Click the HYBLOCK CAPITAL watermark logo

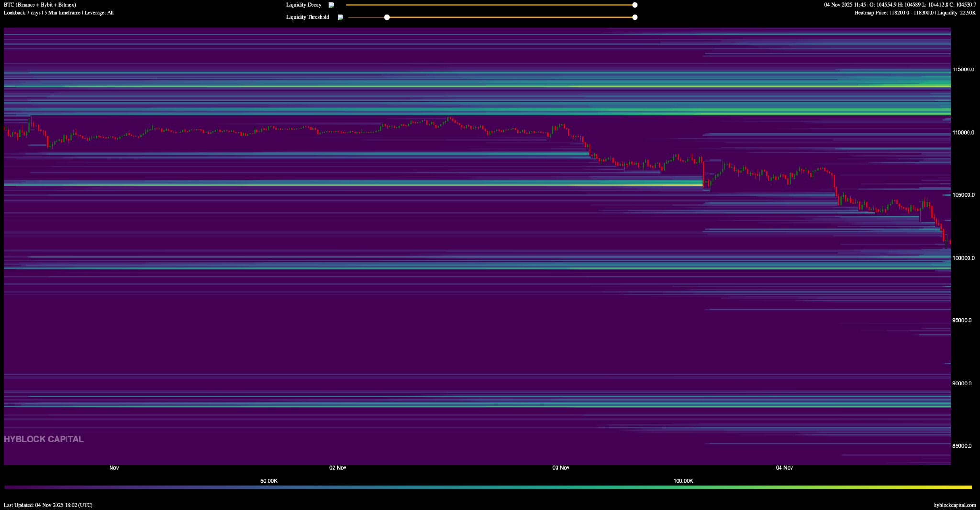click(x=44, y=439)
